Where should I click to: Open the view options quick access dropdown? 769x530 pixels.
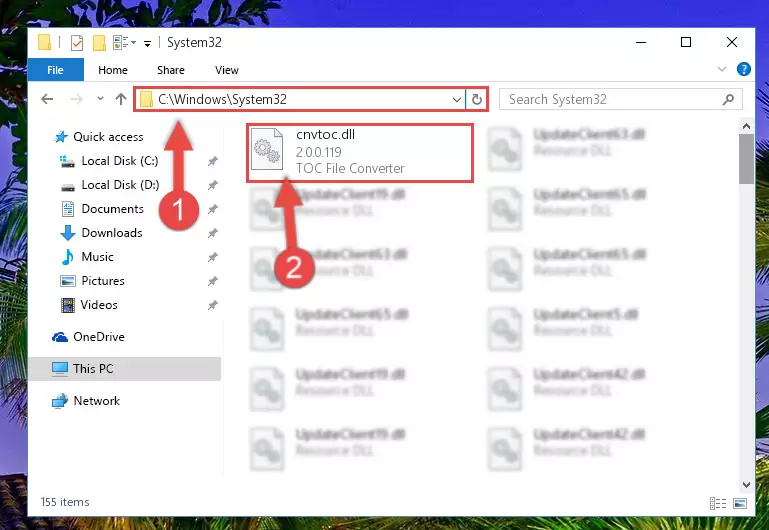click(124, 43)
